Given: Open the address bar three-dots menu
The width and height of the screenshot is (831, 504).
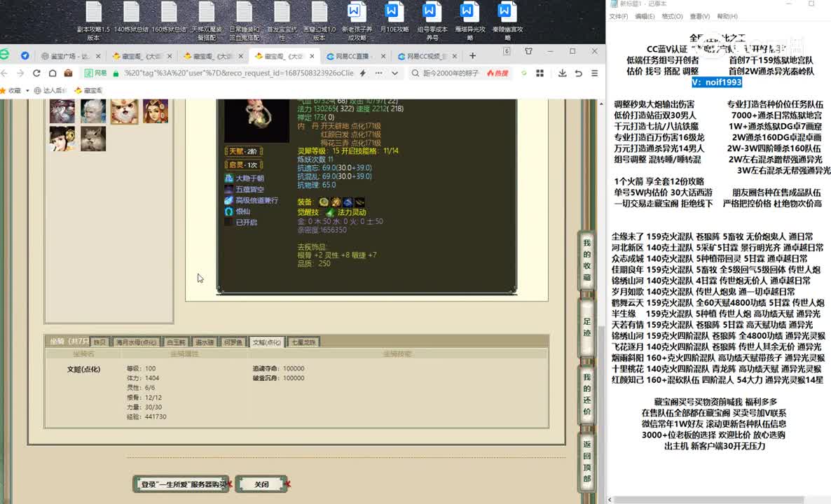Looking at the screenshot, I should click(x=378, y=73).
